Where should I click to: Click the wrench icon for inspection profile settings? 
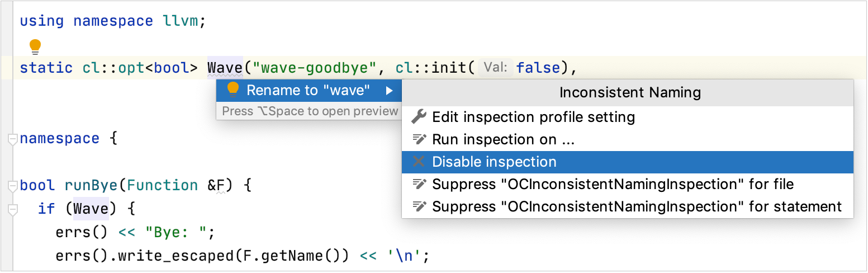click(419, 117)
